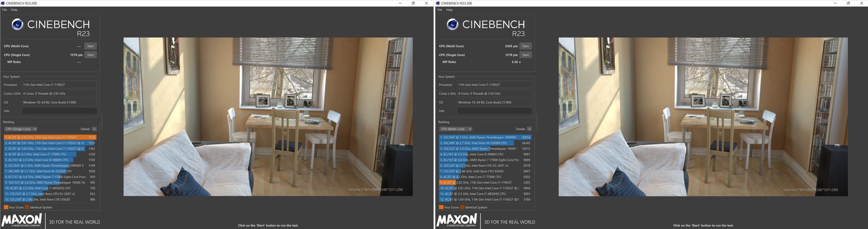Viewport: 868px width, 229px height.
Task: Select the i7-1165G7 row scoring 1382
Action: tap(50, 149)
